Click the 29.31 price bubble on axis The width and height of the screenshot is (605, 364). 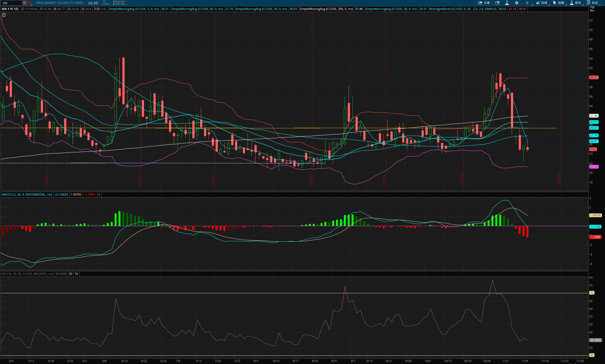pyautogui.click(x=594, y=128)
